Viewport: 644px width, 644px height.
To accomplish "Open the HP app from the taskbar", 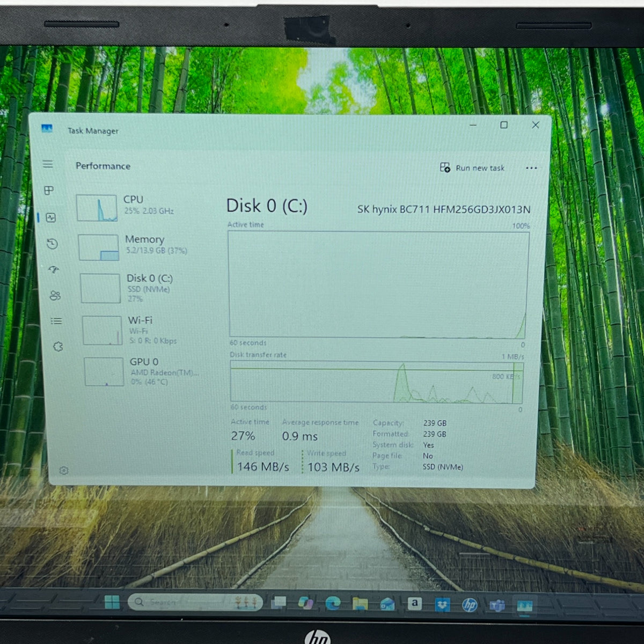I will pos(470,605).
